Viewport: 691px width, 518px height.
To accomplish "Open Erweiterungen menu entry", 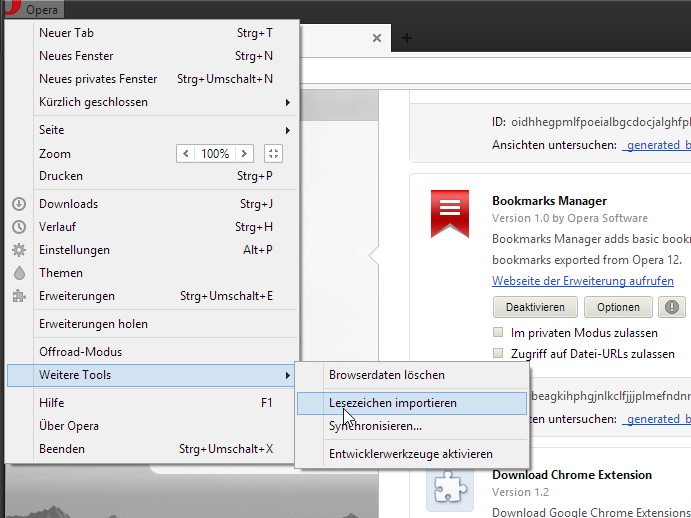I will point(152,296).
